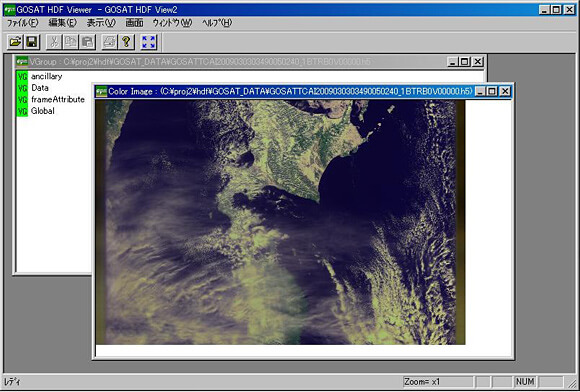Open the ファイル(F) menu
The height and width of the screenshot is (392, 580).
23,23
